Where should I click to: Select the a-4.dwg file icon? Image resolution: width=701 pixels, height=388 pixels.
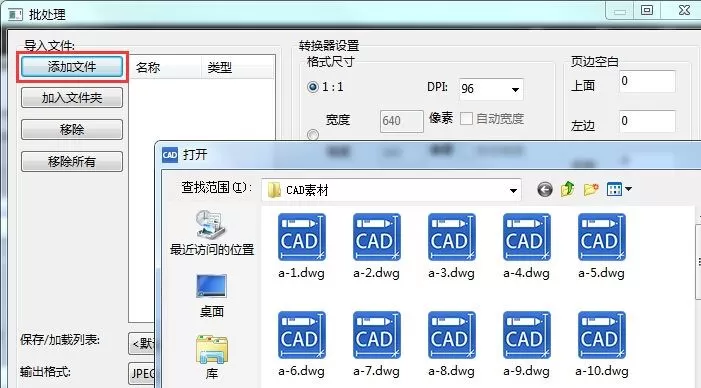pyautogui.click(x=527, y=237)
